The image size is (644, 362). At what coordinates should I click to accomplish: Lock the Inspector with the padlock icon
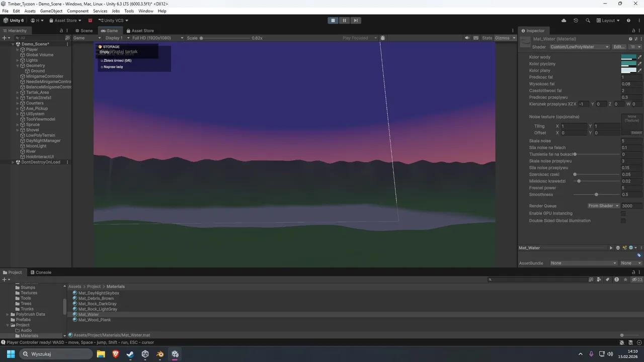[x=633, y=31]
